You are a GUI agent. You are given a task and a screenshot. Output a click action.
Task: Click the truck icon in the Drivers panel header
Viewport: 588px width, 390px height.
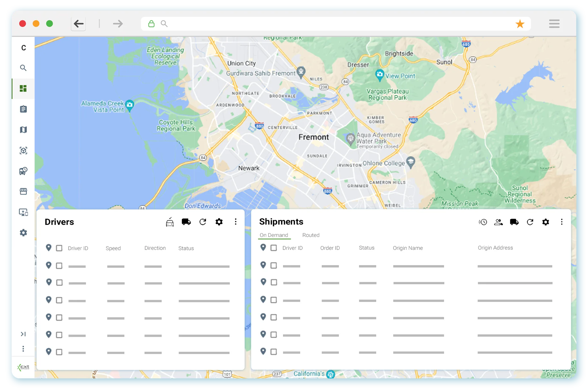[186, 222]
